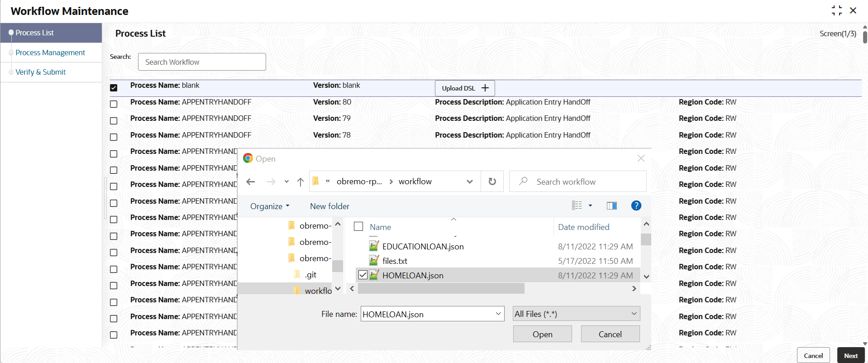
Task: Click the HOMELOAN.json file icon
Action: click(374, 275)
